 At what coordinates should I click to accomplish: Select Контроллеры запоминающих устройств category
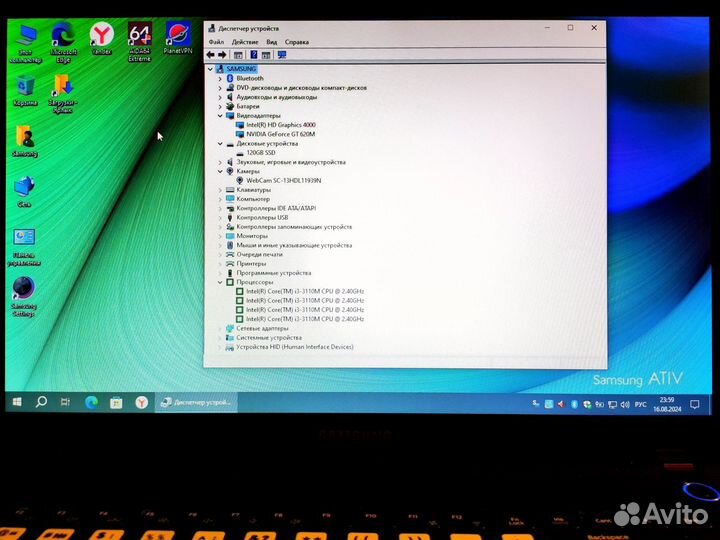tap(294, 227)
